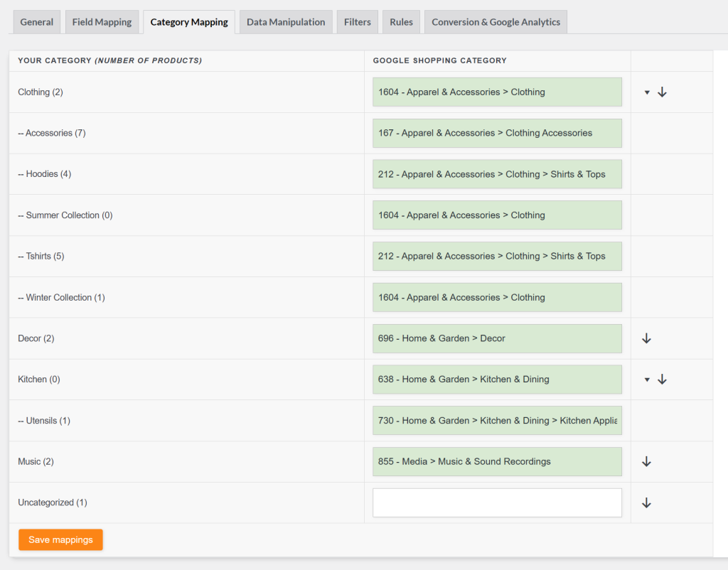Switch to the Field Mapping tab

point(102,22)
